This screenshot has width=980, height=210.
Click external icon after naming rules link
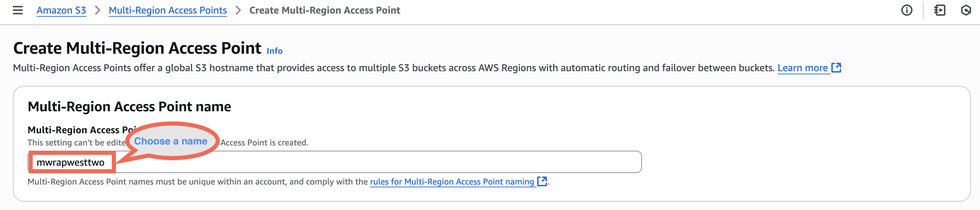[x=542, y=181]
